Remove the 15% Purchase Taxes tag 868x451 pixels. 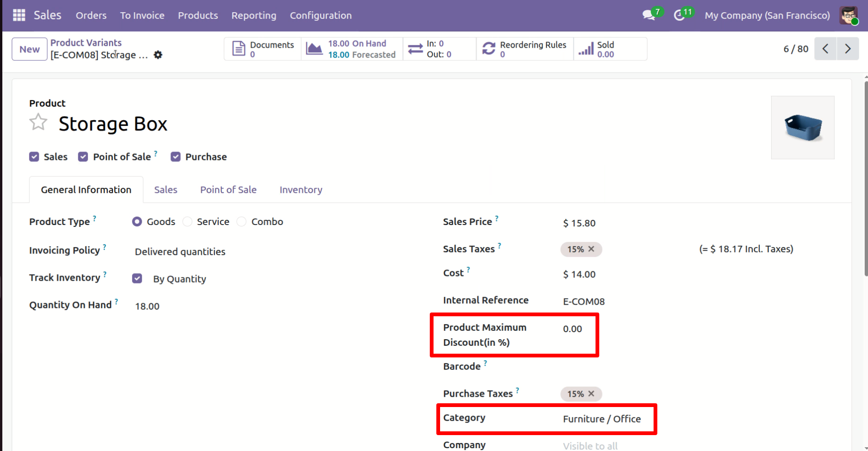[591, 394]
